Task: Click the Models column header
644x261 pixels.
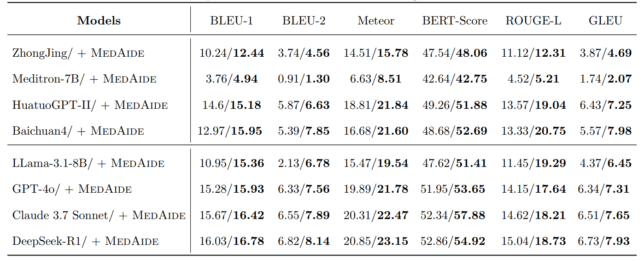Action: [x=99, y=21]
